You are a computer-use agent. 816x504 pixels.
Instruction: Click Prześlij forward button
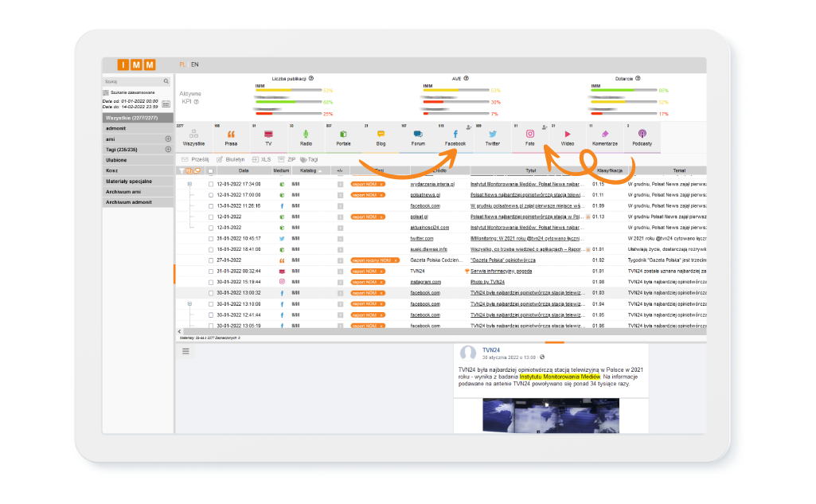[195, 159]
